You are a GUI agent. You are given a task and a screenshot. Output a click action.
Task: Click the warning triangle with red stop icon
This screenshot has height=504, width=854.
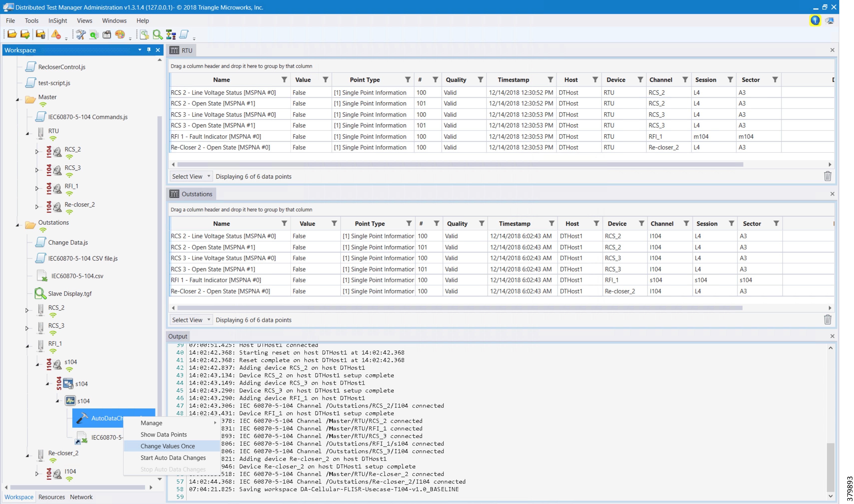click(x=56, y=34)
